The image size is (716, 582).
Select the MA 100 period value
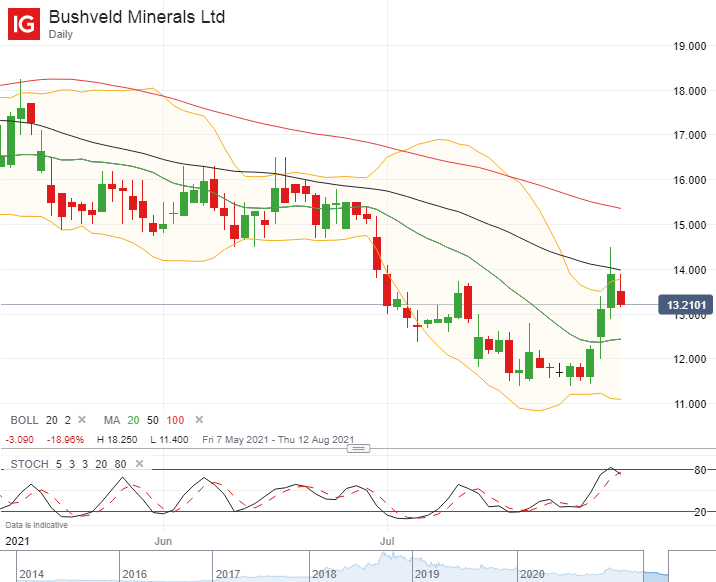[x=175, y=420]
